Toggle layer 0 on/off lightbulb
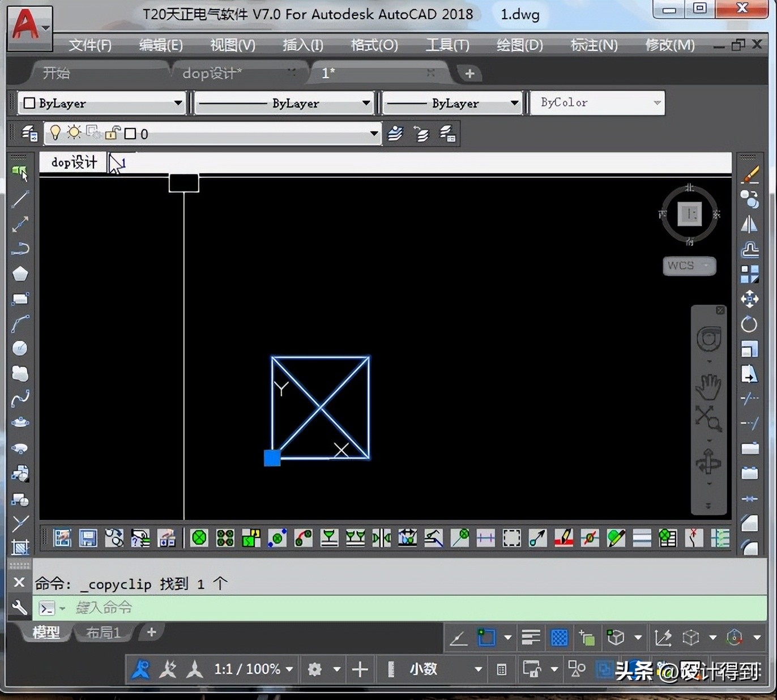 coord(55,133)
